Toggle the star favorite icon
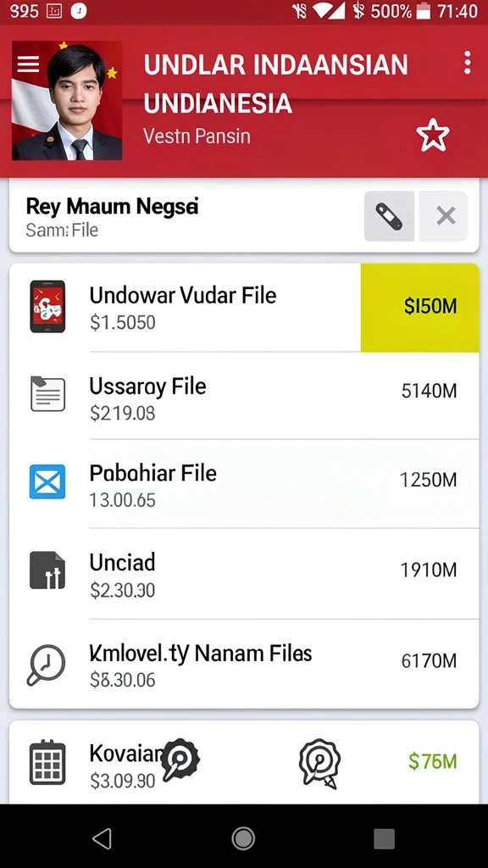Screen dimensions: 488x868 [433, 135]
